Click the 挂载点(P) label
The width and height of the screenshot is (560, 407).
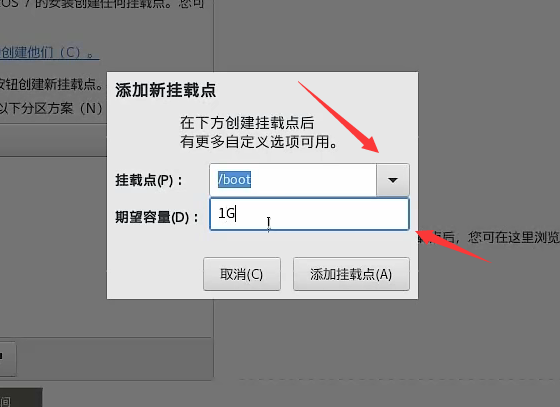coord(149,180)
